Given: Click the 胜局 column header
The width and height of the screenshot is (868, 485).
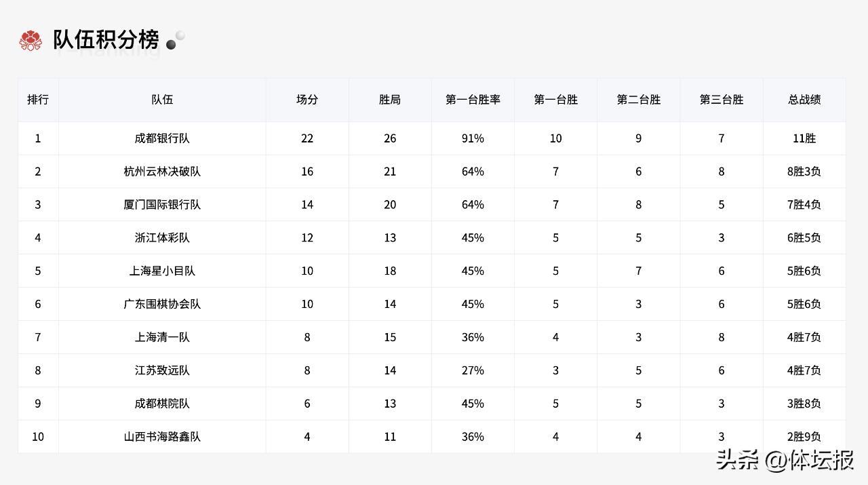Looking at the screenshot, I should [390, 100].
